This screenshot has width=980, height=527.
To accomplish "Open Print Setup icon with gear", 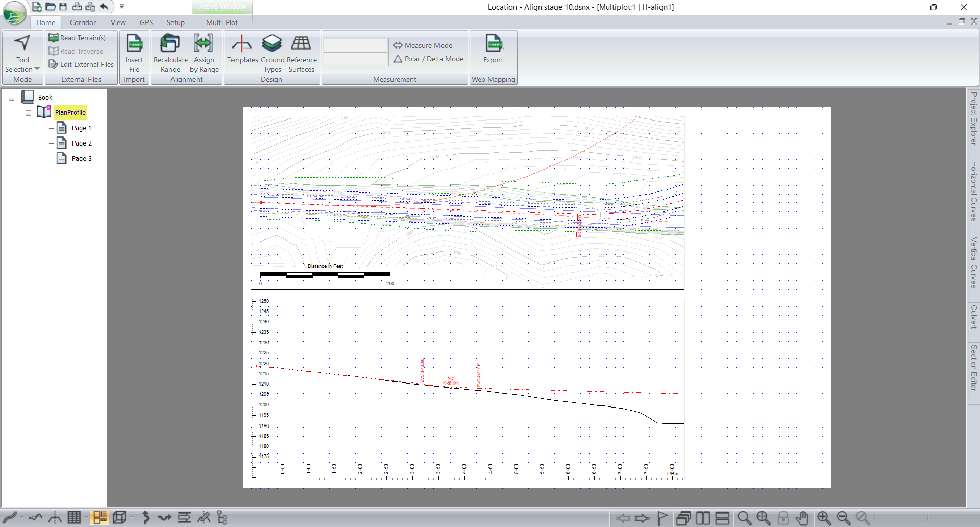I will click(90, 7).
